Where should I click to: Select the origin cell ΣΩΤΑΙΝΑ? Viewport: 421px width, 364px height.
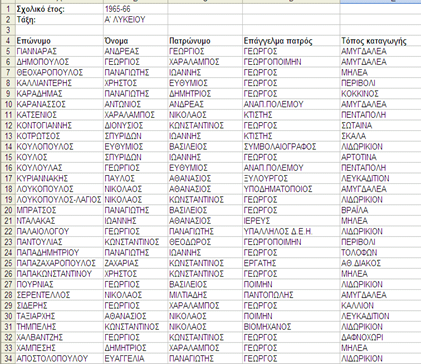[380, 126]
